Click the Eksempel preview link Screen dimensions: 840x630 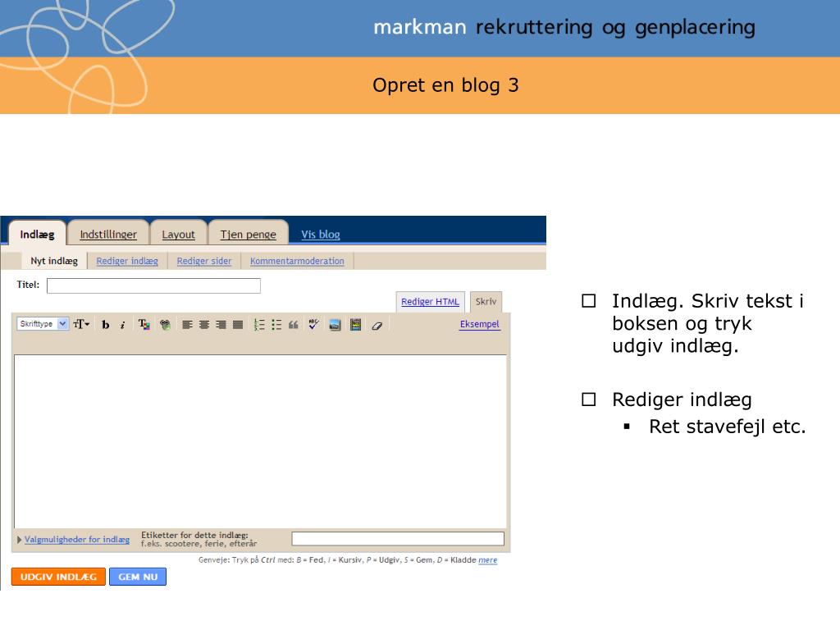coord(479,324)
